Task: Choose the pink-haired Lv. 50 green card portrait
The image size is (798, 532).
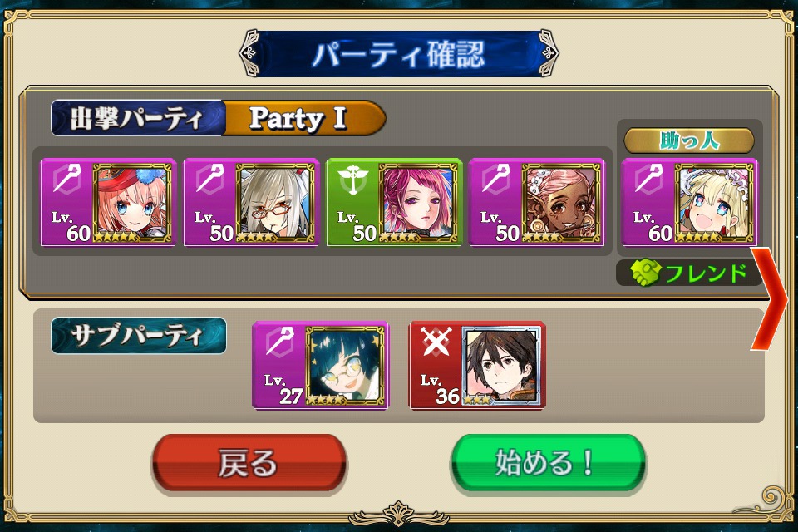Action: (418, 202)
